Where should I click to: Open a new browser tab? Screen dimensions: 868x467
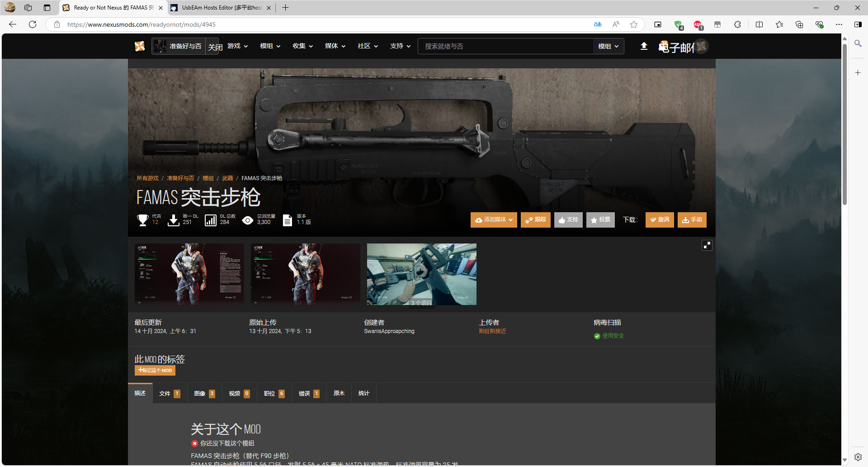[x=285, y=8]
